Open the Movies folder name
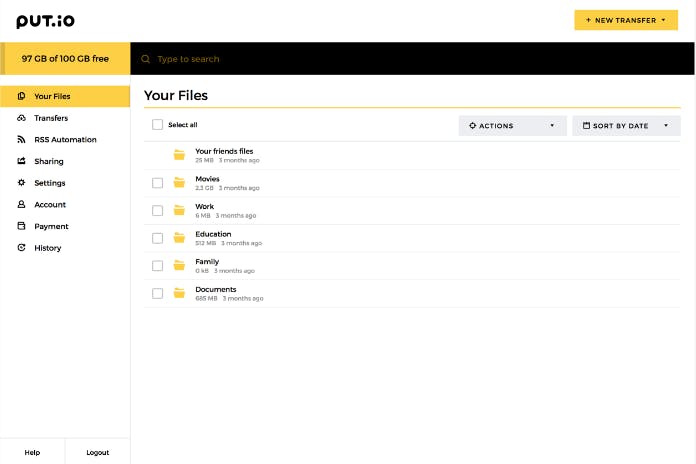Screen dimensions: 696x464 (207, 178)
